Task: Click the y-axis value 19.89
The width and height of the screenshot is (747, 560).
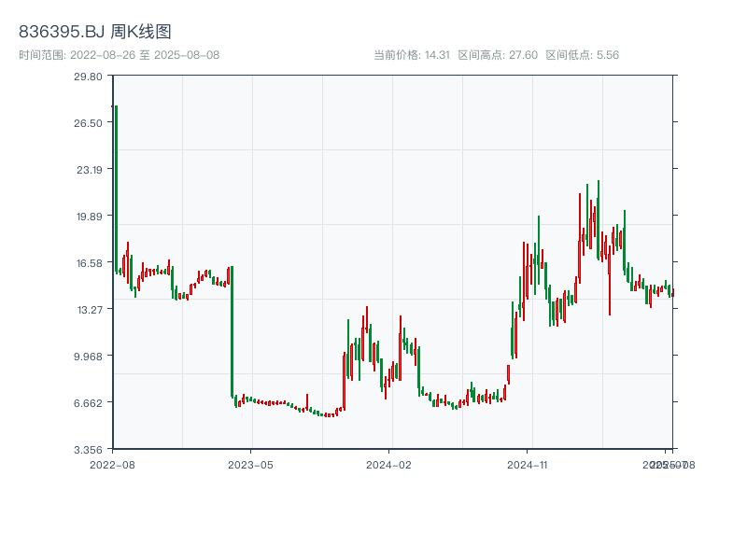Action: (x=90, y=217)
